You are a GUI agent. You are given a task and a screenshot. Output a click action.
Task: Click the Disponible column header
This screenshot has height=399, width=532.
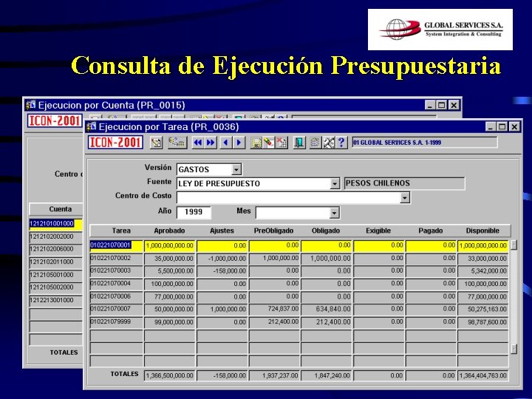pyautogui.click(x=482, y=231)
